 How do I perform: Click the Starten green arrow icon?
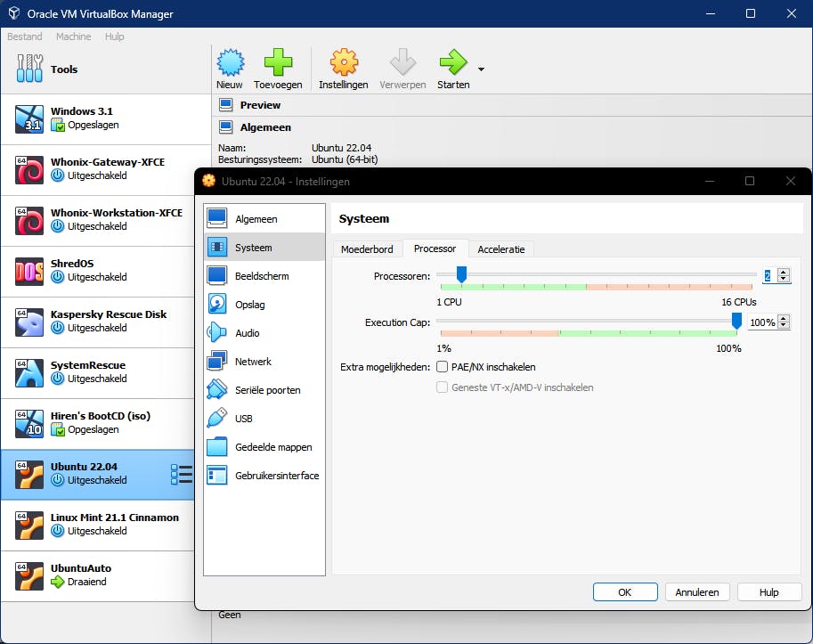[453, 62]
